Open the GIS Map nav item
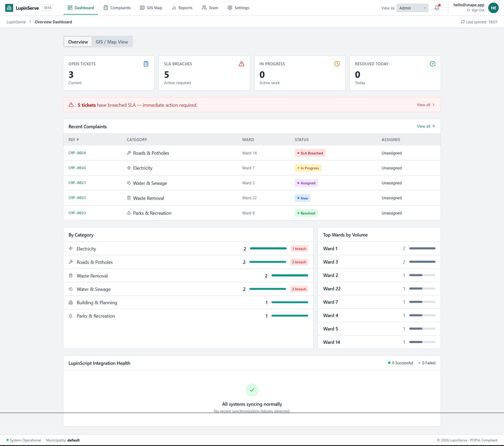Image resolution: width=504 pixels, height=446 pixels. pos(151,8)
